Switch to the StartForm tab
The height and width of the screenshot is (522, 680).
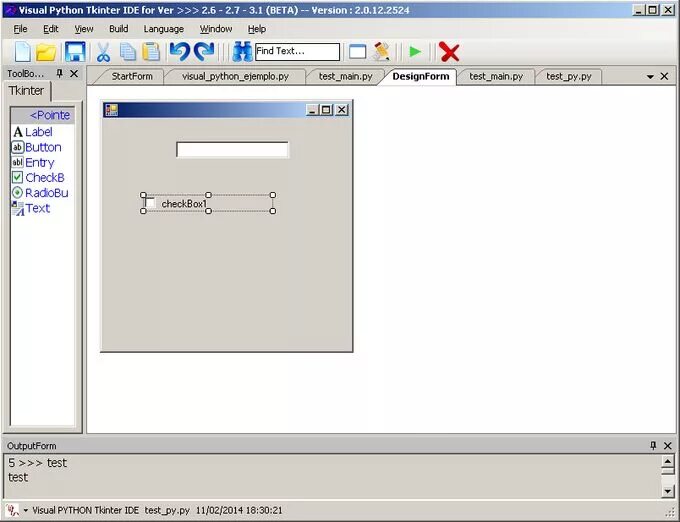132,76
